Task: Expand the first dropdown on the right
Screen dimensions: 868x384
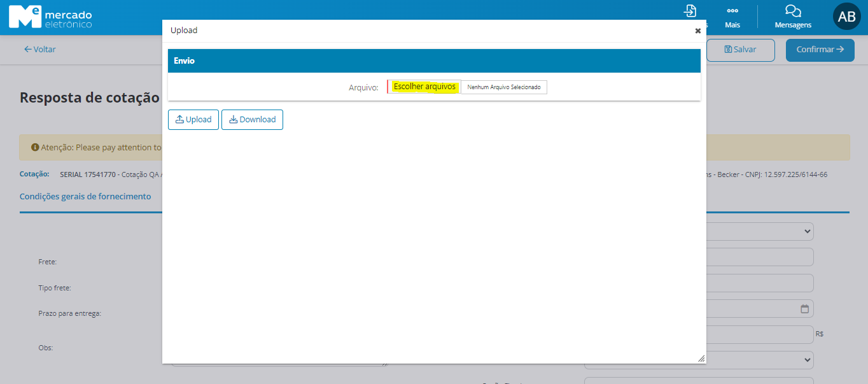Action: coord(807,231)
